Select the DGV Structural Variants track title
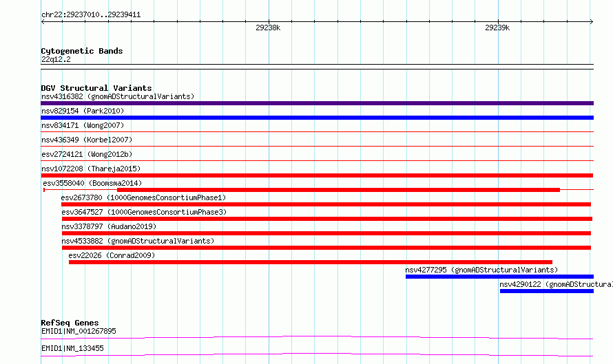The image size is (613, 364). point(96,88)
